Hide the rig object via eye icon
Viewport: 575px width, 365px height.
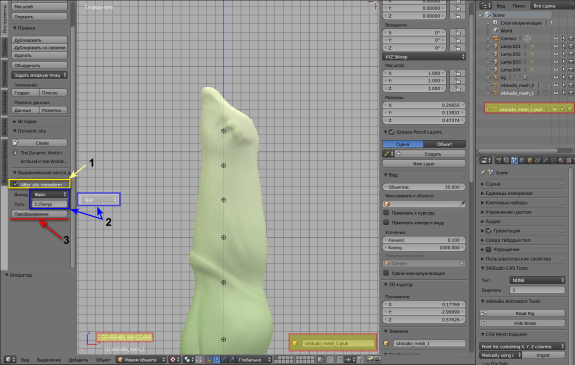[x=556, y=77]
